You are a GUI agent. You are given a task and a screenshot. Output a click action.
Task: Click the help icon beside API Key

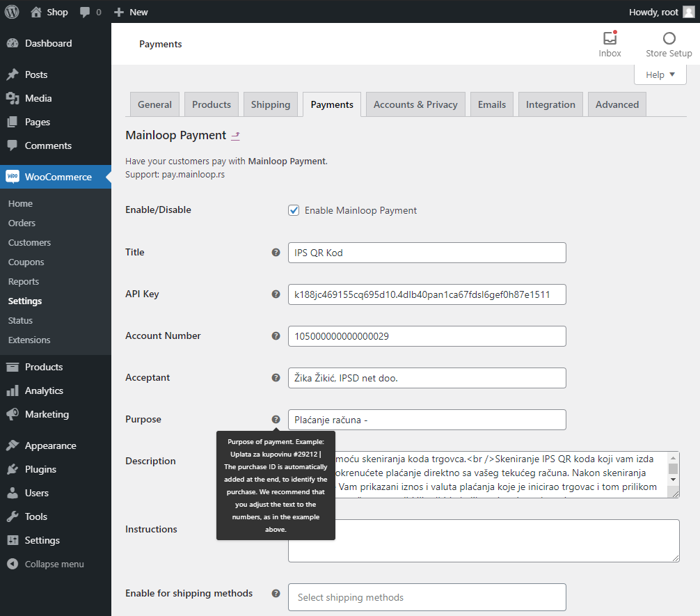pyautogui.click(x=276, y=294)
